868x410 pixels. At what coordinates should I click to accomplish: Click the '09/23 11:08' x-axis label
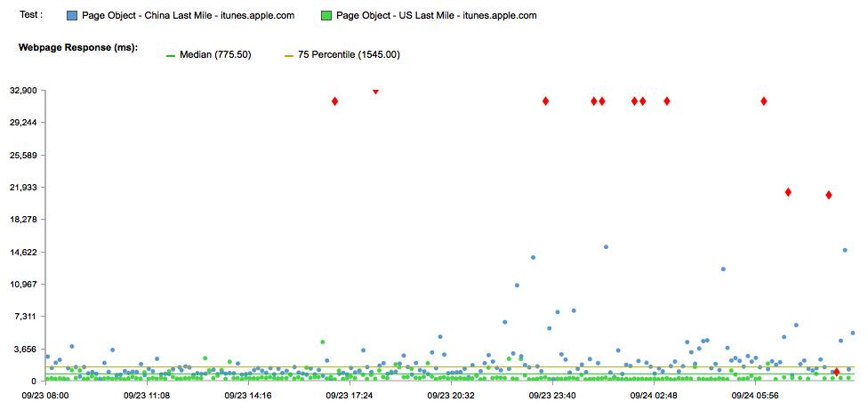[147, 396]
